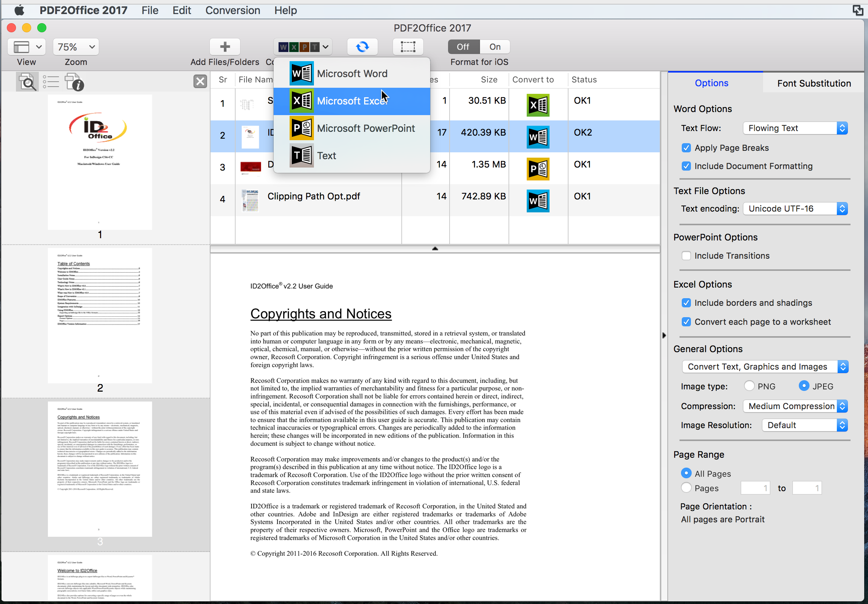Select page 3 Copyrights and Notices thumbnail
The width and height of the screenshot is (868, 604).
[100, 469]
